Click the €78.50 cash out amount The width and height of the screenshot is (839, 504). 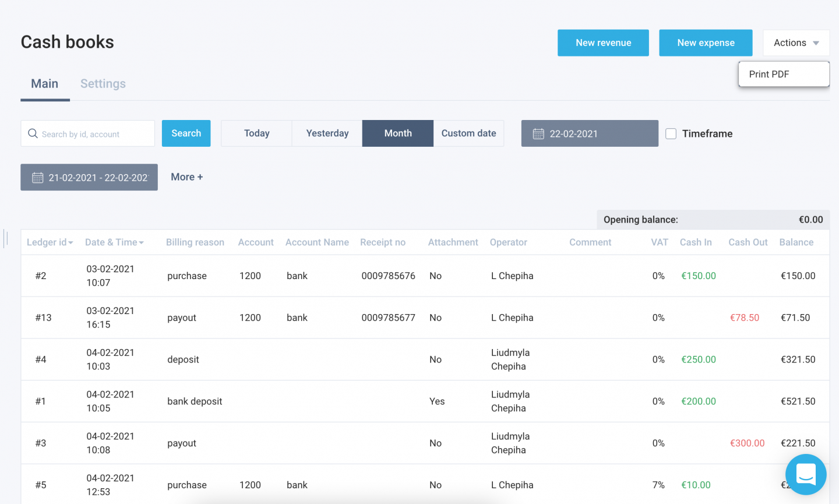(745, 318)
